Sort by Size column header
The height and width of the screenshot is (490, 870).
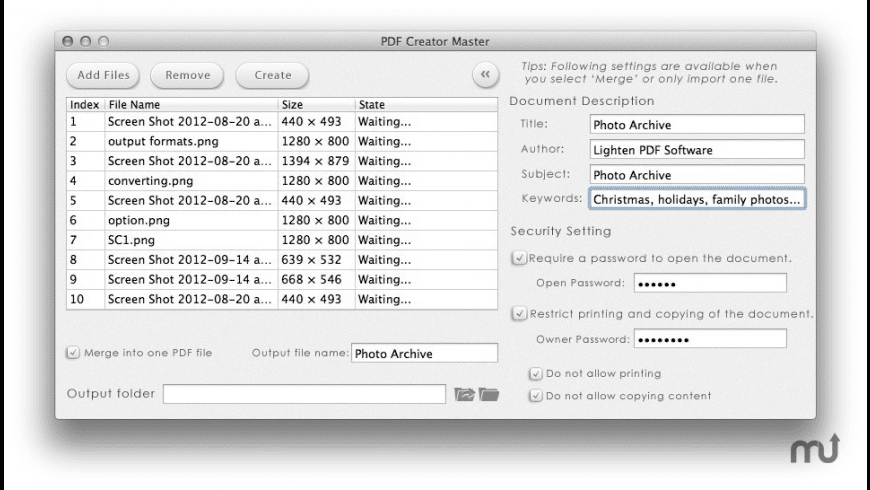pyautogui.click(x=316, y=104)
